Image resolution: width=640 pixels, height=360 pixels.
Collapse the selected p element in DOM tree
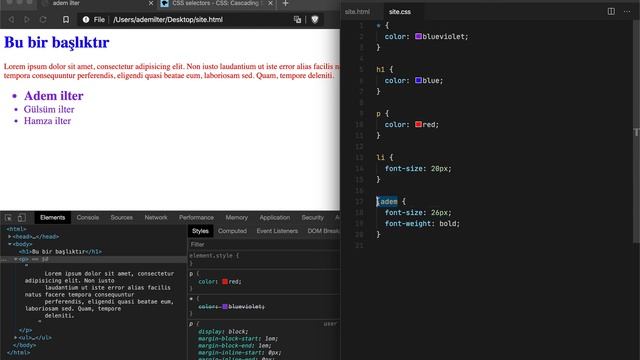(x=16, y=259)
